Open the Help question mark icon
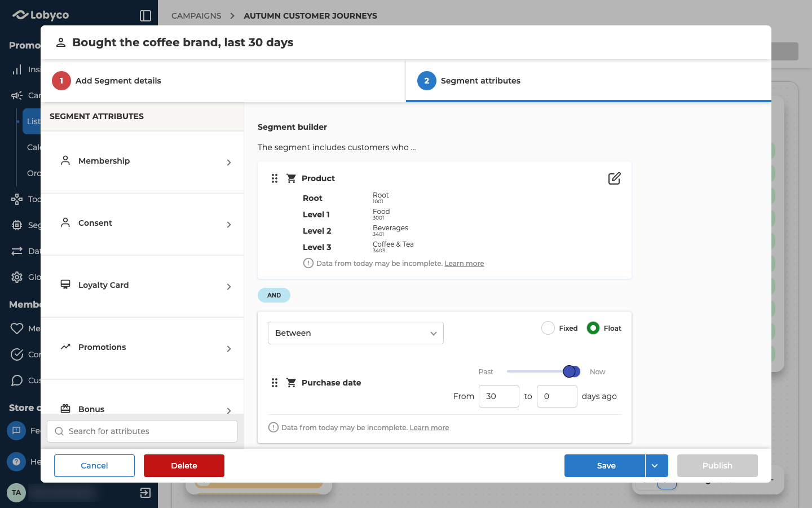The width and height of the screenshot is (812, 508). (x=16, y=462)
